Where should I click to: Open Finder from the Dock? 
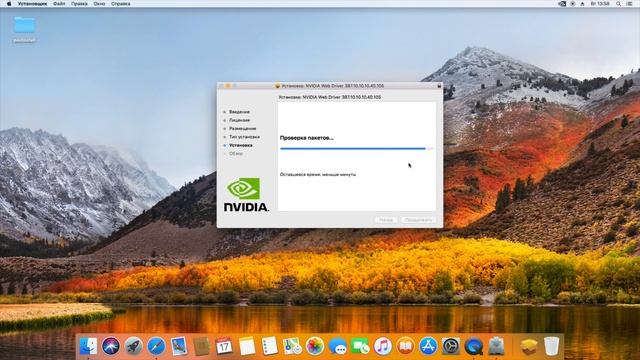[x=88, y=346]
